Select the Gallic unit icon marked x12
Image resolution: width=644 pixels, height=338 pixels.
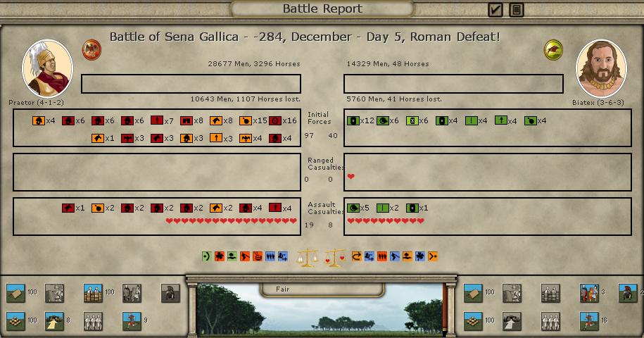pyautogui.click(x=353, y=120)
